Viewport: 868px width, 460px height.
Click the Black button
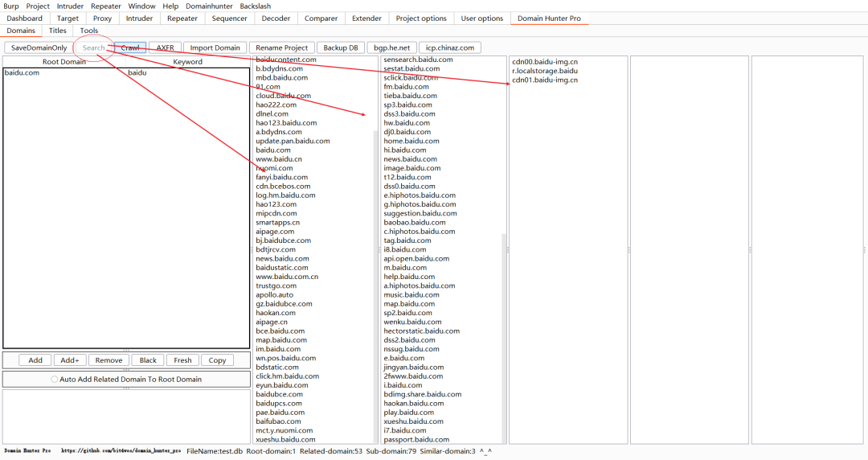click(x=148, y=360)
